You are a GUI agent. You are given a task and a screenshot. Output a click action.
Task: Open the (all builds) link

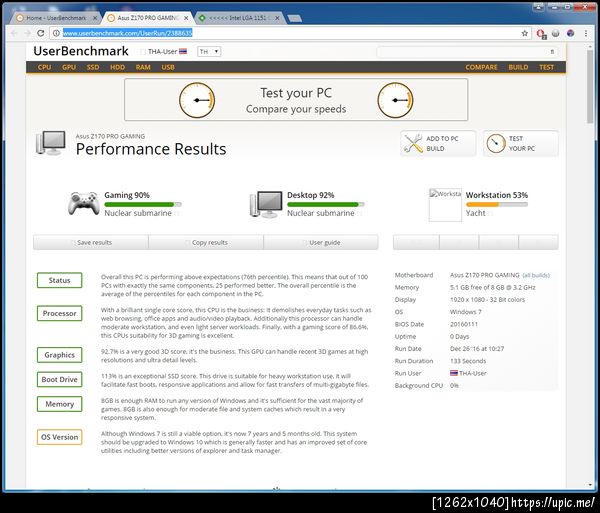point(536,275)
